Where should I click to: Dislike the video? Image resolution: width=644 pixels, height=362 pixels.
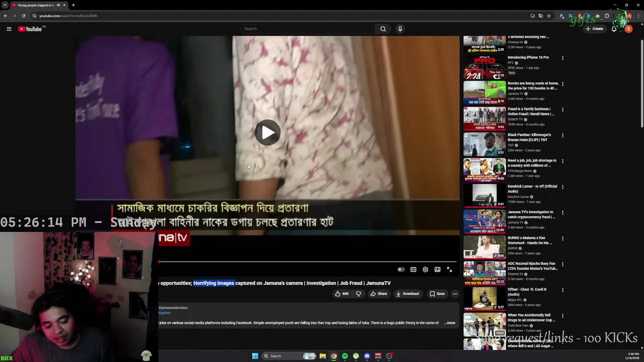click(x=358, y=294)
